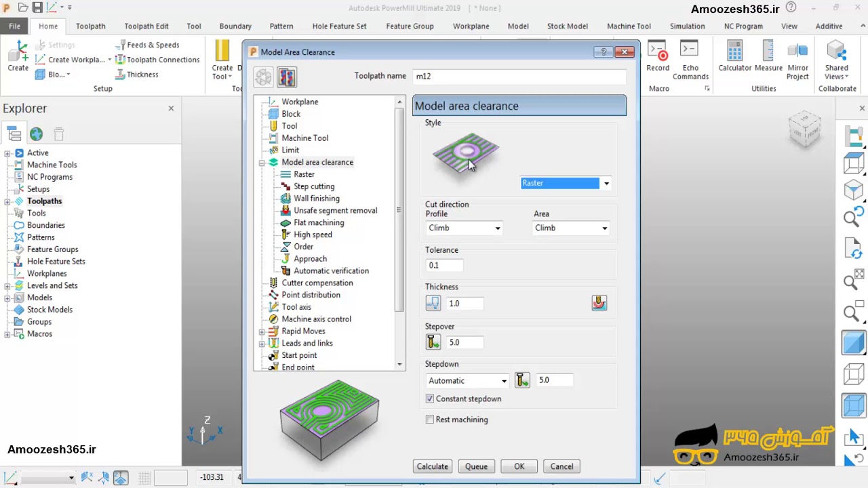Viewport: 868px width, 488px height.
Task: Collapse the Model area clearance tree node
Action: (262, 163)
